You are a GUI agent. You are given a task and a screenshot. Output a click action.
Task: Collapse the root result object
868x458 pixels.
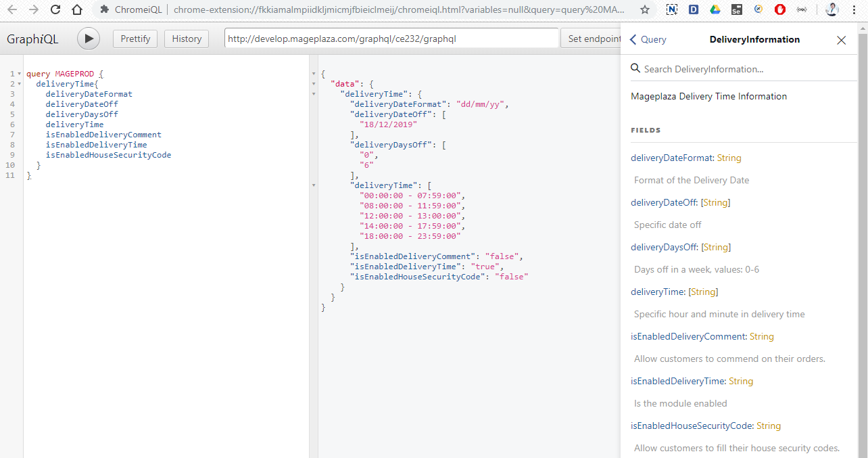pos(314,74)
